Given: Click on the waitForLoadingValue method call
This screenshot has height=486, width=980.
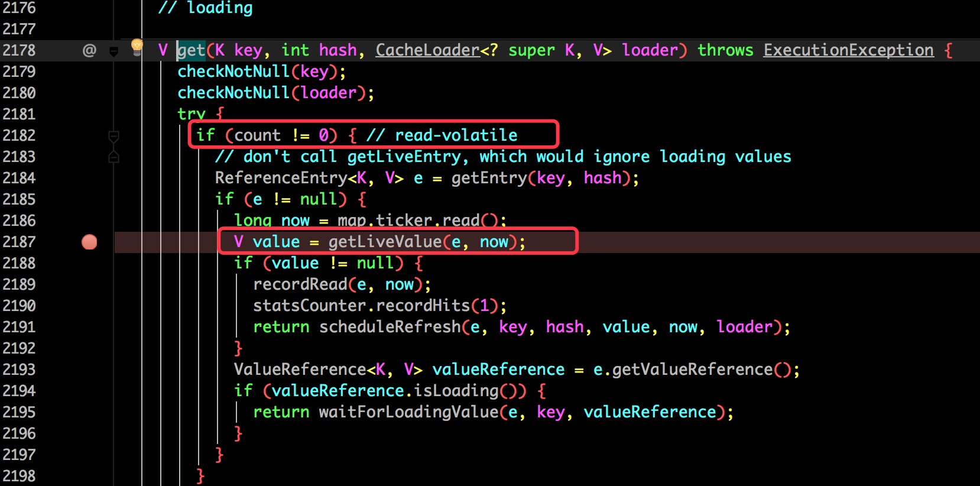Looking at the screenshot, I should [x=408, y=412].
